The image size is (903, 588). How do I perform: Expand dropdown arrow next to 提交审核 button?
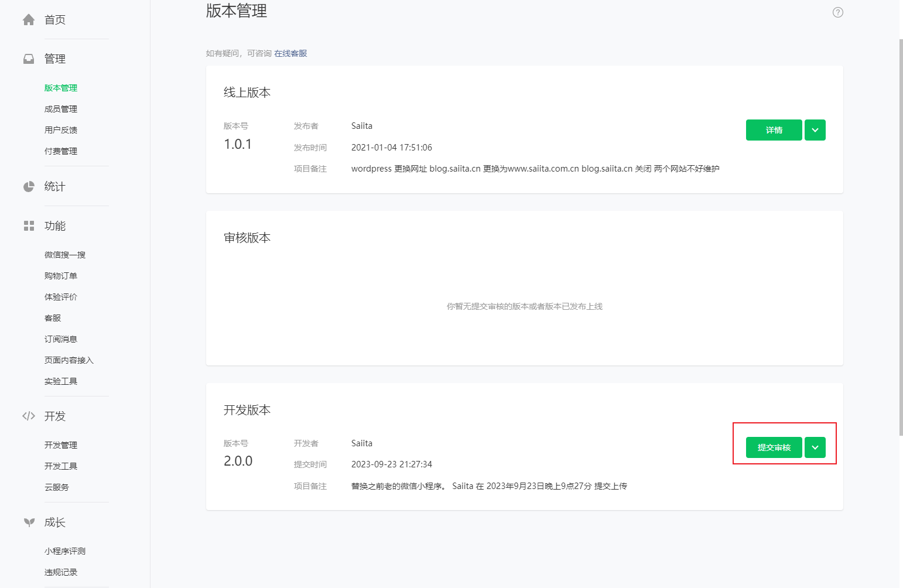pos(815,447)
